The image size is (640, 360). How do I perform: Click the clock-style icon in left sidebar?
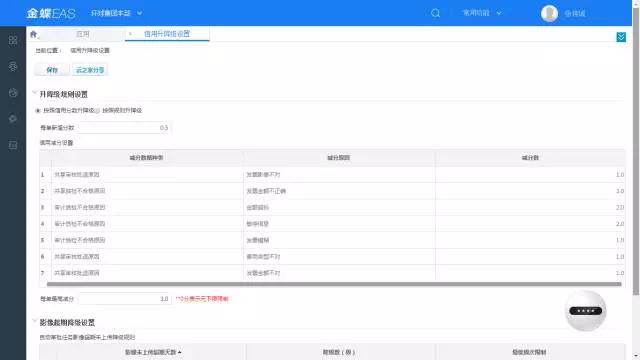pyautogui.click(x=13, y=93)
